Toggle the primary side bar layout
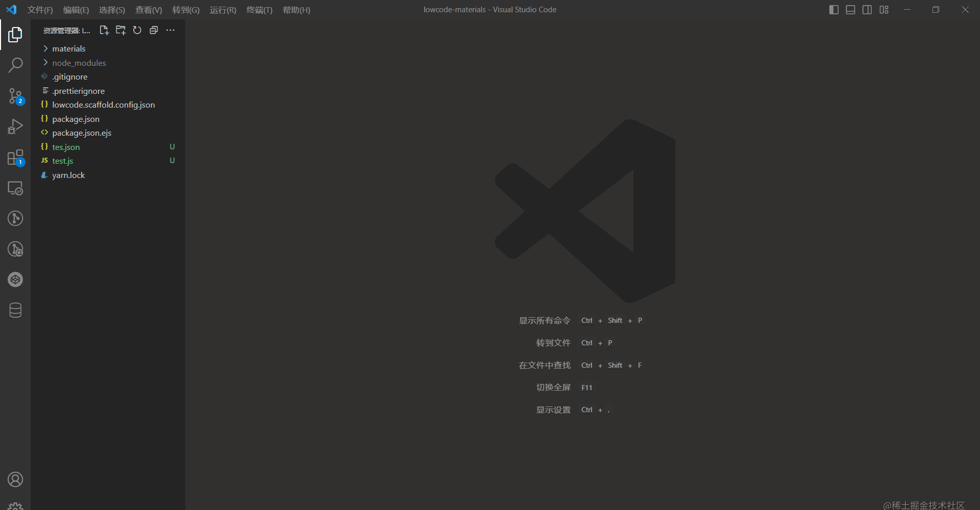This screenshot has height=510, width=980. (x=834, y=10)
